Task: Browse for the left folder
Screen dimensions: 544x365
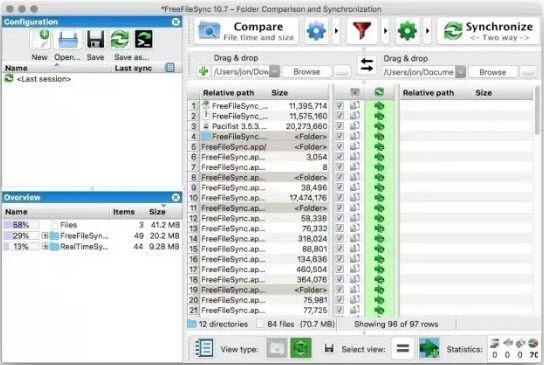Action: 307,72
